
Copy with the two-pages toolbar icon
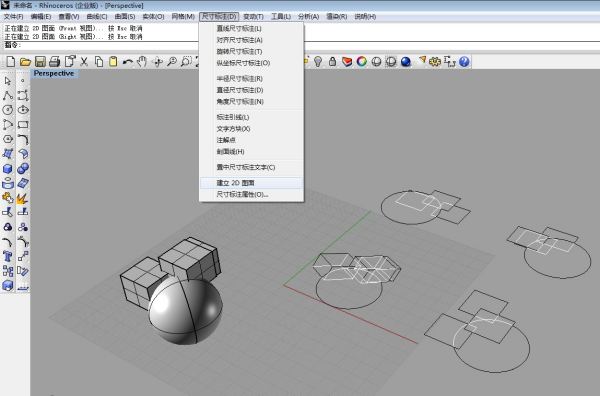[99, 62]
